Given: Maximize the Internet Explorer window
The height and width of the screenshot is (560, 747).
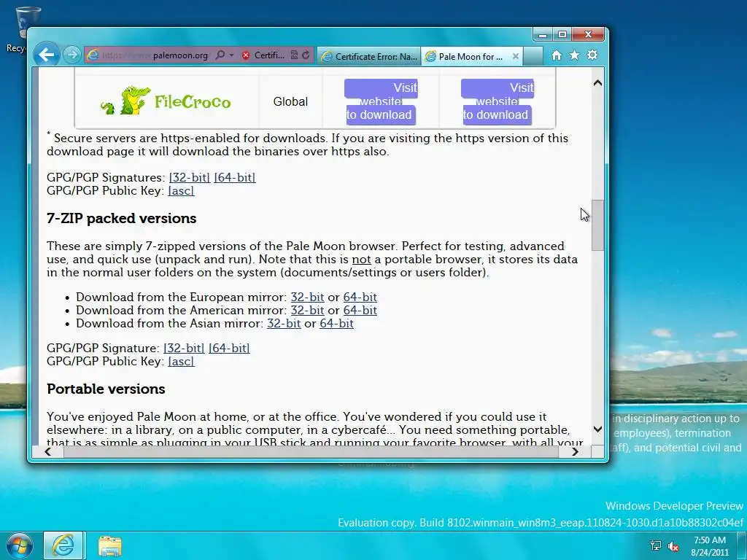Looking at the screenshot, I should coord(562,35).
